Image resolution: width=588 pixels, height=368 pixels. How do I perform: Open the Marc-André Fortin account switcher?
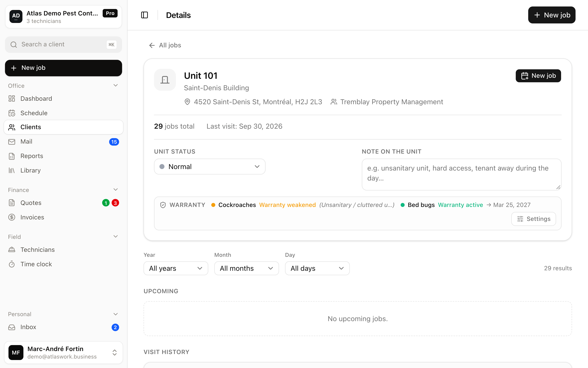(x=63, y=352)
